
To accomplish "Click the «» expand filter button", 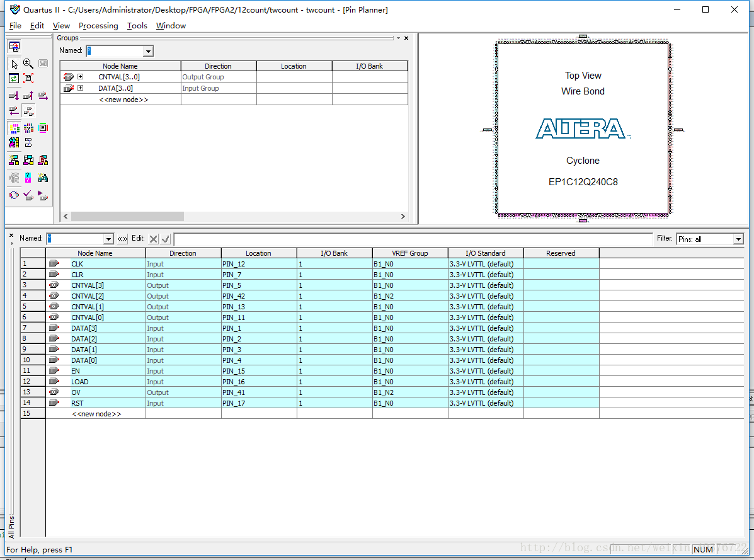I will (122, 239).
